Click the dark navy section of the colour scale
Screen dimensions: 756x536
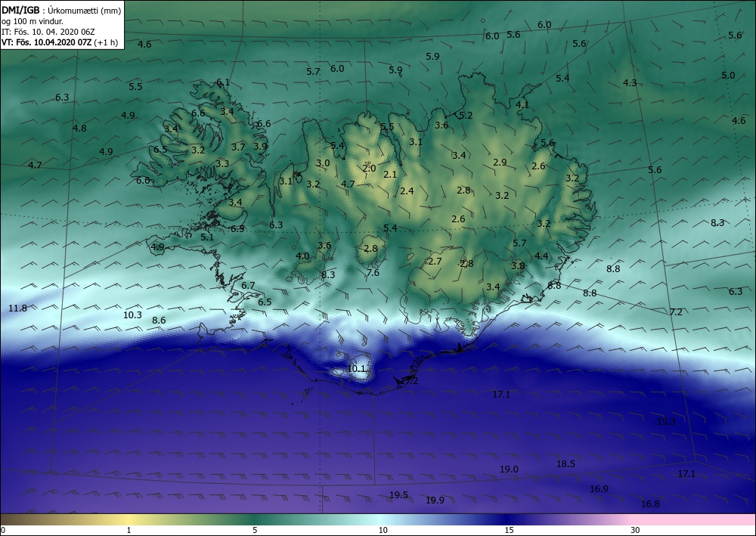pos(507,519)
